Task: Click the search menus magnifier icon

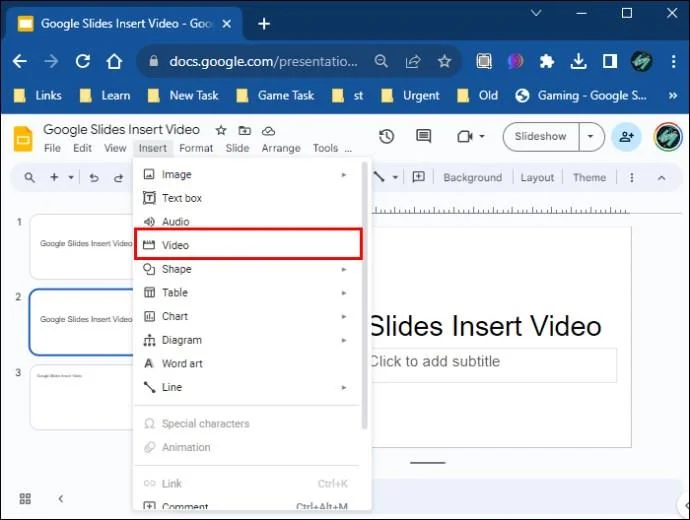Action: pyautogui.click(x=29, y=178)
